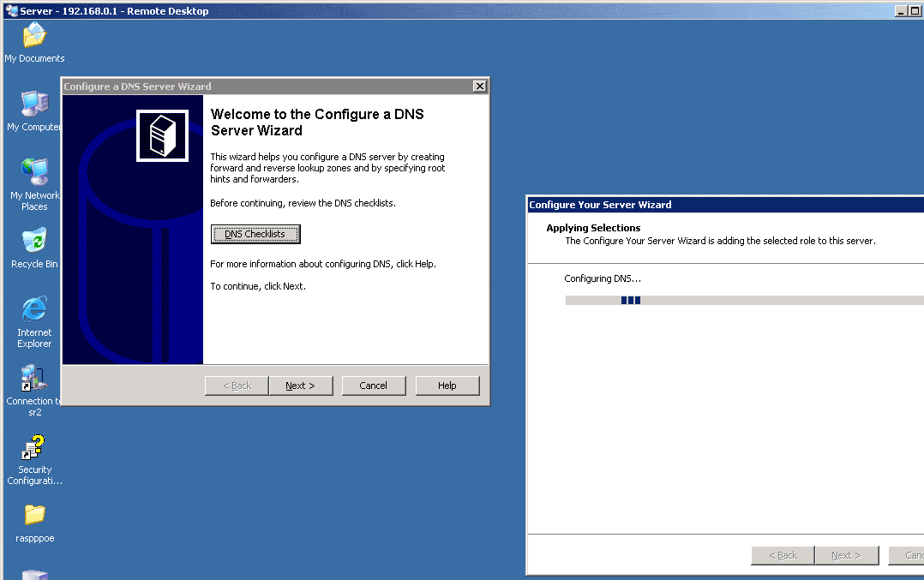This screenshot has height=580, width=924.
Task: Click Cancel in the DNS Server Wizard
Action: (374, 386)
